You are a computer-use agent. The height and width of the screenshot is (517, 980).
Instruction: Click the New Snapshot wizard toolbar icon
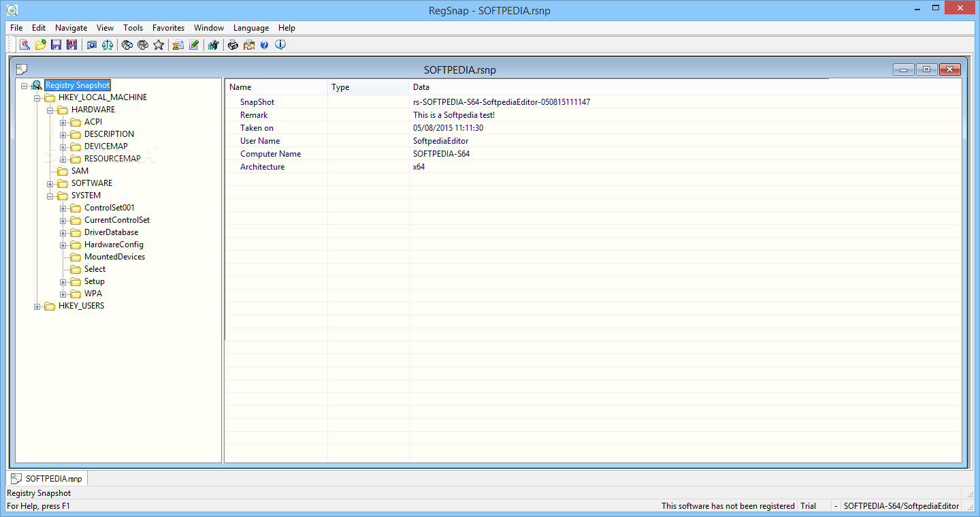coord(24,45)
